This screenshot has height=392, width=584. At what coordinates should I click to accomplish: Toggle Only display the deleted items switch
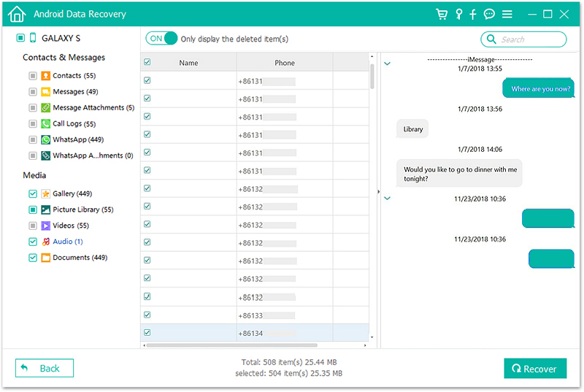[161, 39]
